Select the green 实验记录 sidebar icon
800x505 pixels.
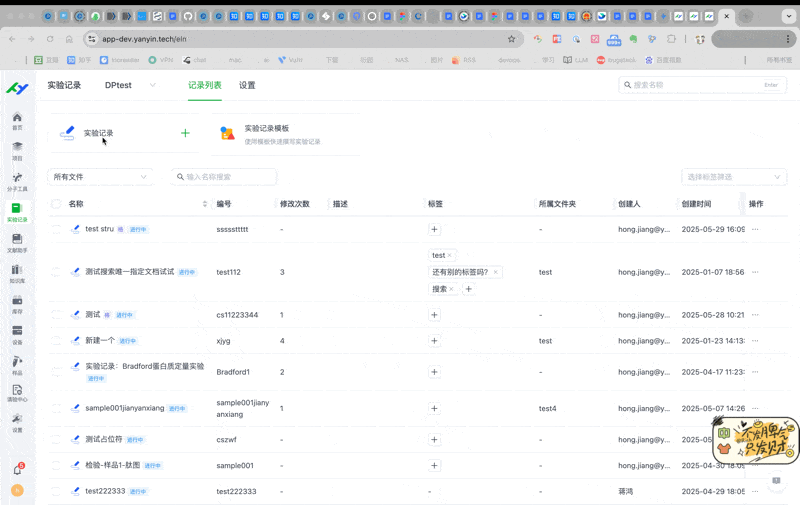coord(17,212)
